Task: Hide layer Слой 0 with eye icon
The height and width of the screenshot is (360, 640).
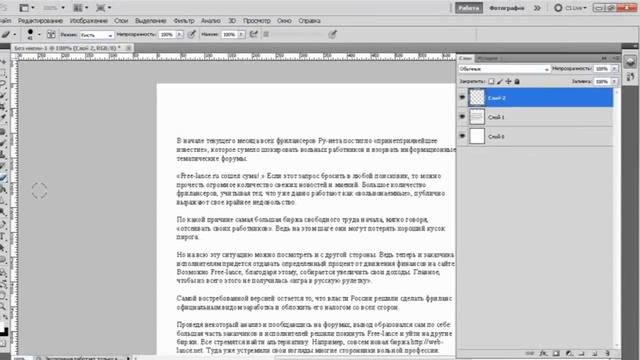Action: point(462,136)
